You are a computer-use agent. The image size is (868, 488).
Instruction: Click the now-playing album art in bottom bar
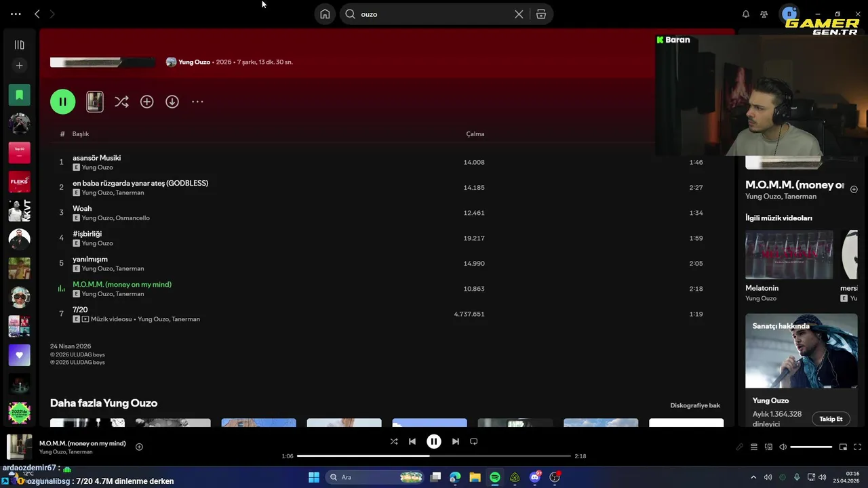(x=19, y=447)
